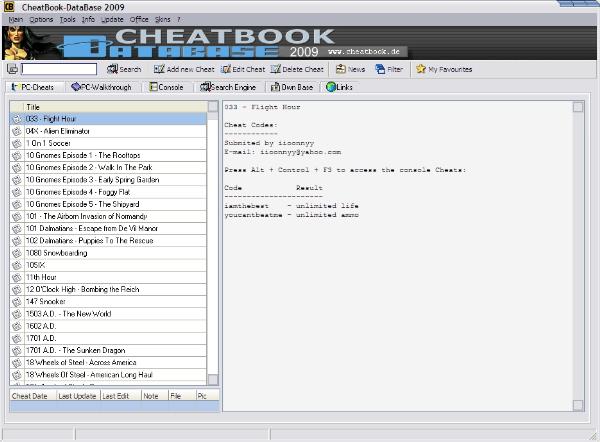The height and width of the screenshot is (442, 600).
Task: Click the My Favourites star icon
Action: (x=421, y=69)
